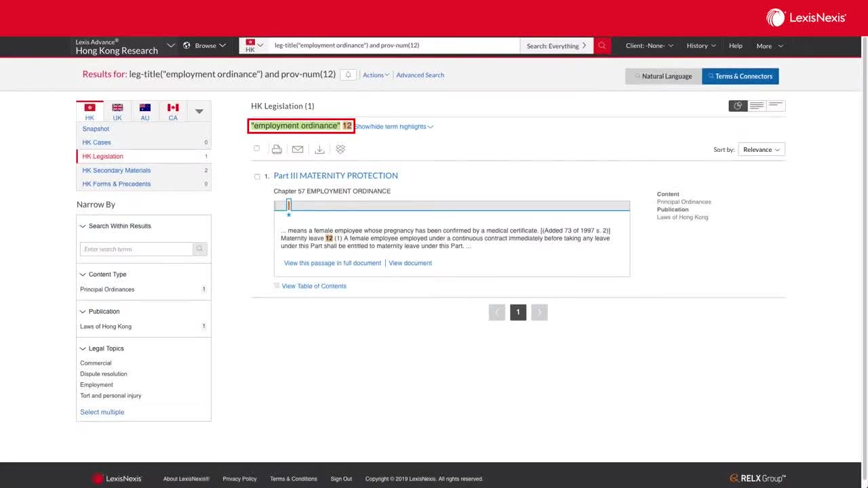Click the main search query box
Image resolution: width=868 pixels, height=488 pixels.
pyautogui.click(x=394, y=45)
